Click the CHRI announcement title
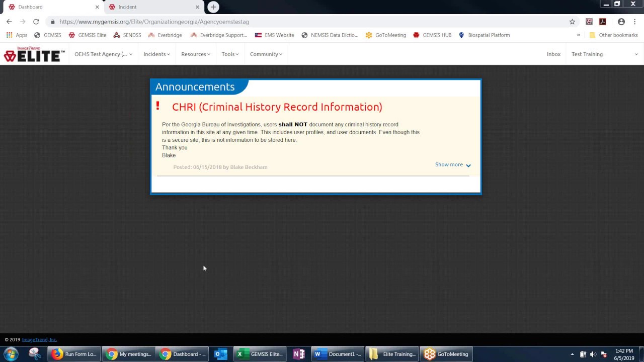644x362 pixels. [277, 107]
